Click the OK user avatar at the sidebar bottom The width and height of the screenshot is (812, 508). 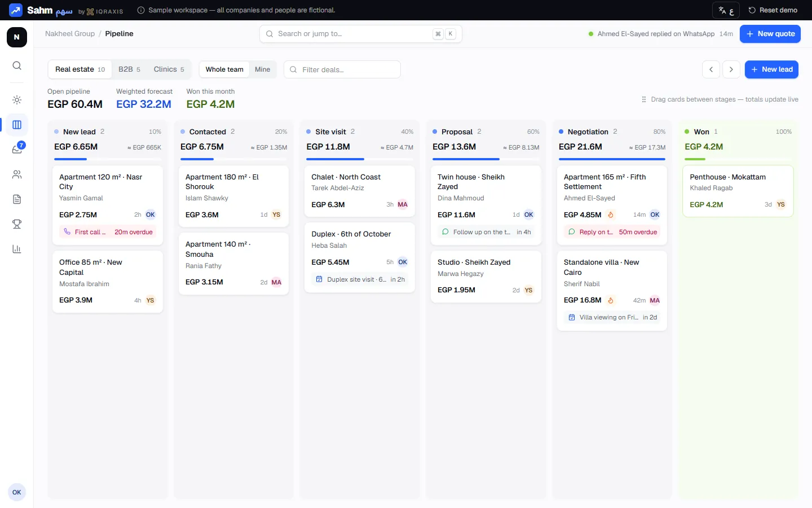[17, 492]
